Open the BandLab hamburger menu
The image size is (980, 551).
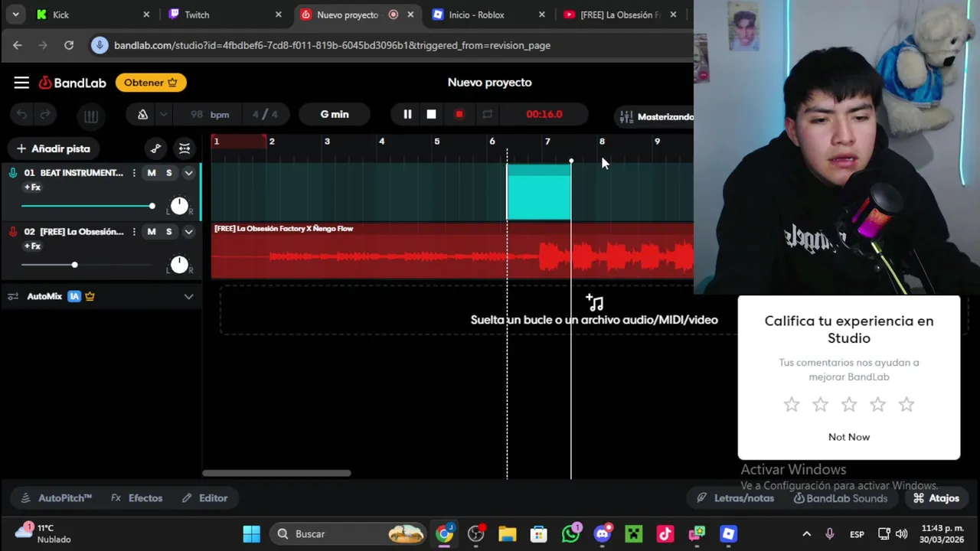[21, 83]
